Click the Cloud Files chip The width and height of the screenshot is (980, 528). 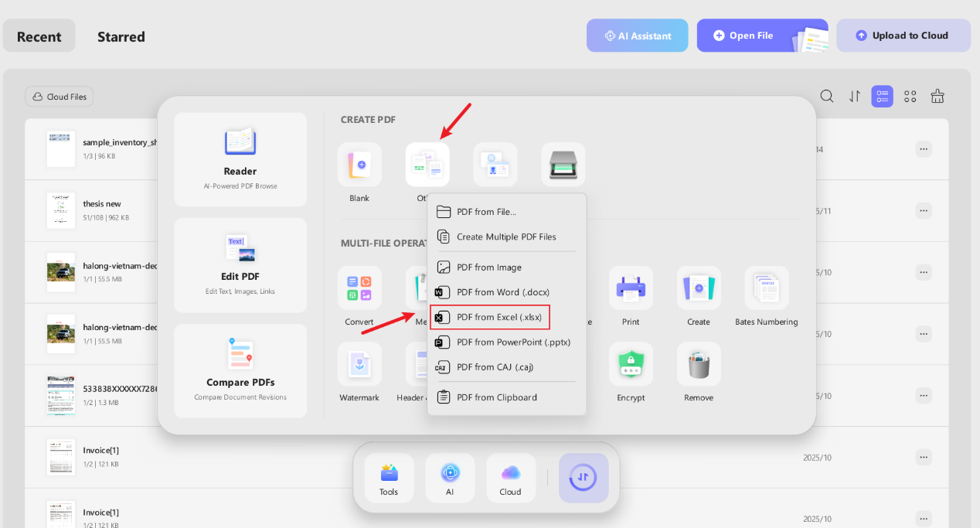[x=60, y=97]
